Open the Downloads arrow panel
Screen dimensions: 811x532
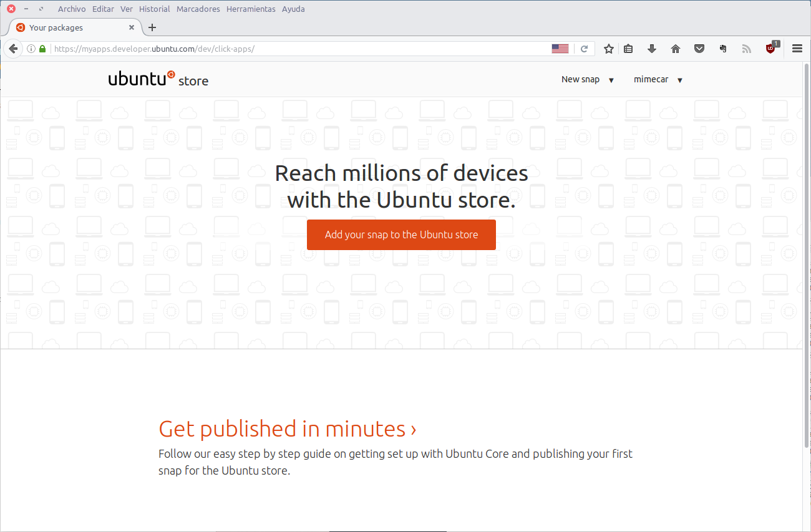pos(652,49)
